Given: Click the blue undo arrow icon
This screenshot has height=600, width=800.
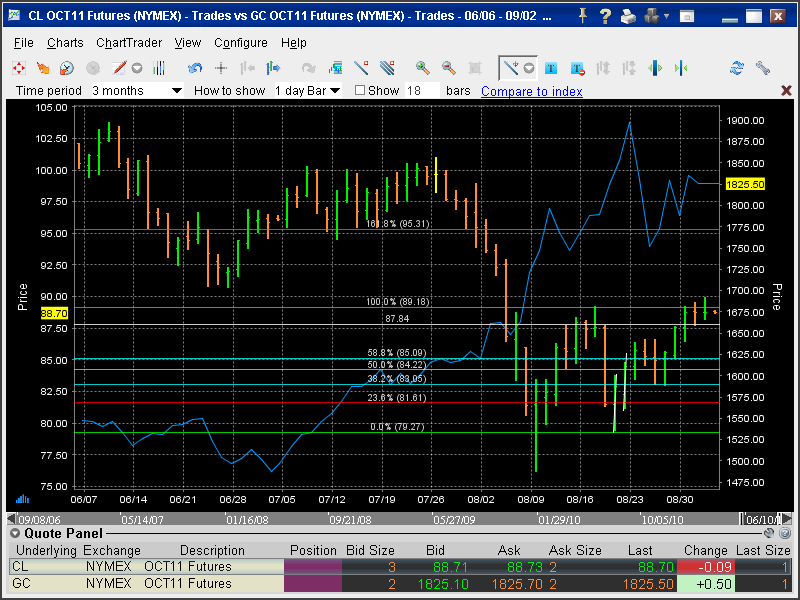Looking at the screenshot, I should click(195, 68).
